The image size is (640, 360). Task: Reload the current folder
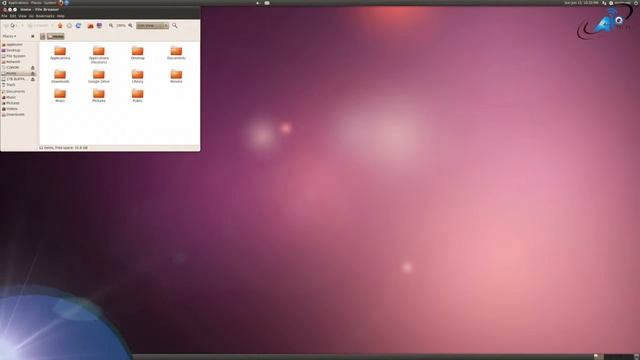tap(78, 26)
